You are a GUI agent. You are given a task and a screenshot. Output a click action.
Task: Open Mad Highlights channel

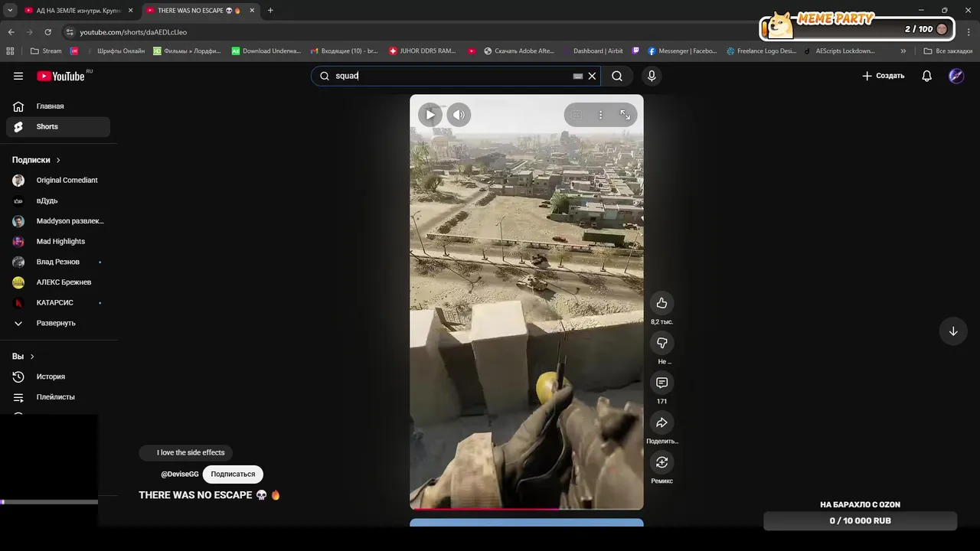(x=58, y=242)
